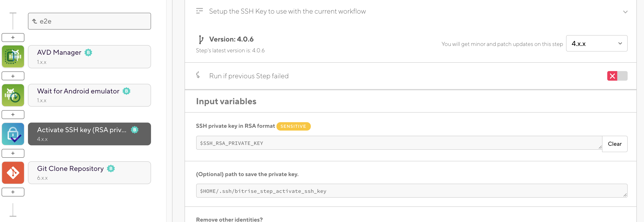Select the Git Clone Repository step
The width and height of the screenshot is (644, 222).
[x=89, y=172]
